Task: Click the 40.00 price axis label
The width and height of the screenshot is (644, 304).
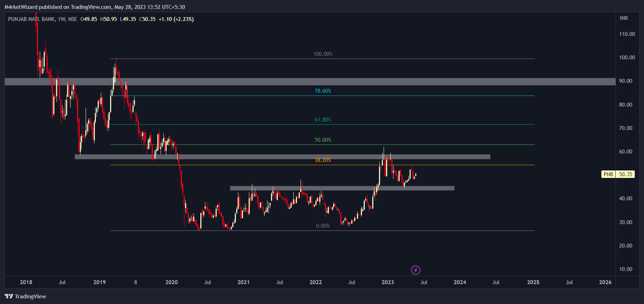Action: coord(626,199)
